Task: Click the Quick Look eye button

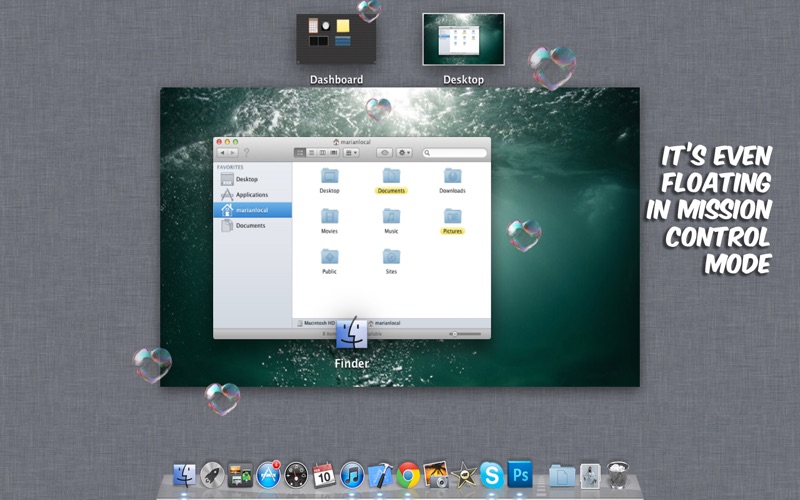Action: point(385,153)
